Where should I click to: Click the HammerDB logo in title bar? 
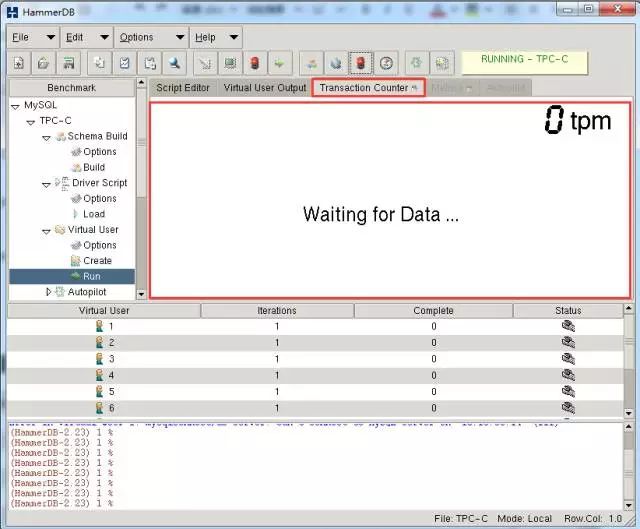[13, 12]
